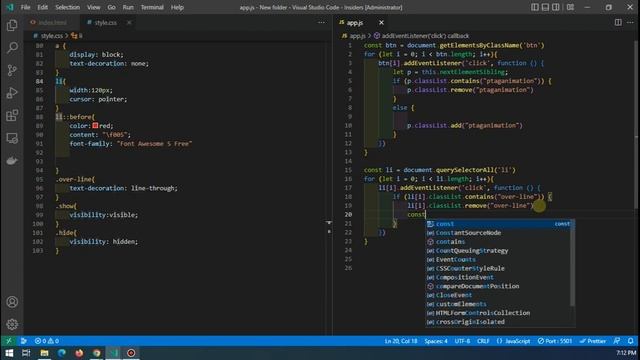The width and height of the screenshot is (640, 360).
Task: Click the notifications bell in status bar
Action: tap(631, 341)
